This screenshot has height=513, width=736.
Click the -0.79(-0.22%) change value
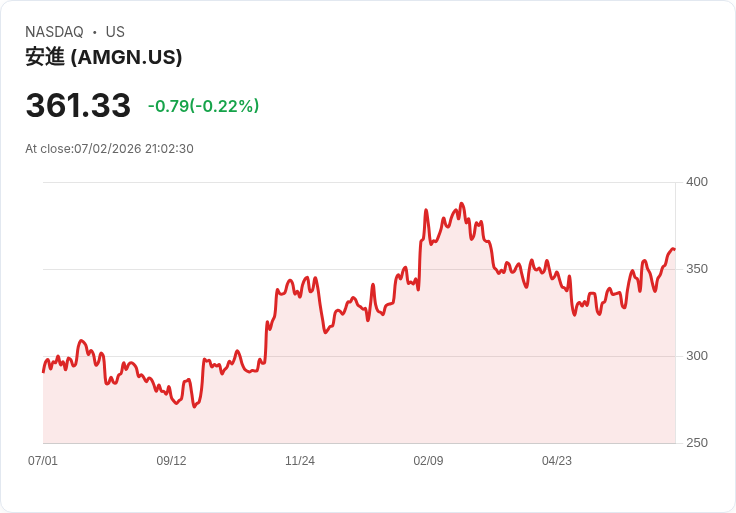click(203, 106)
